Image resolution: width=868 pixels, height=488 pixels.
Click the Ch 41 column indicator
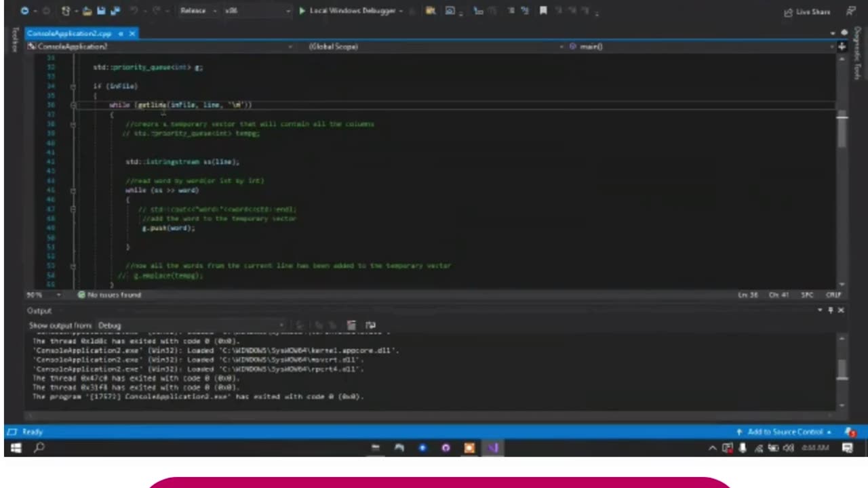[778, 295]
